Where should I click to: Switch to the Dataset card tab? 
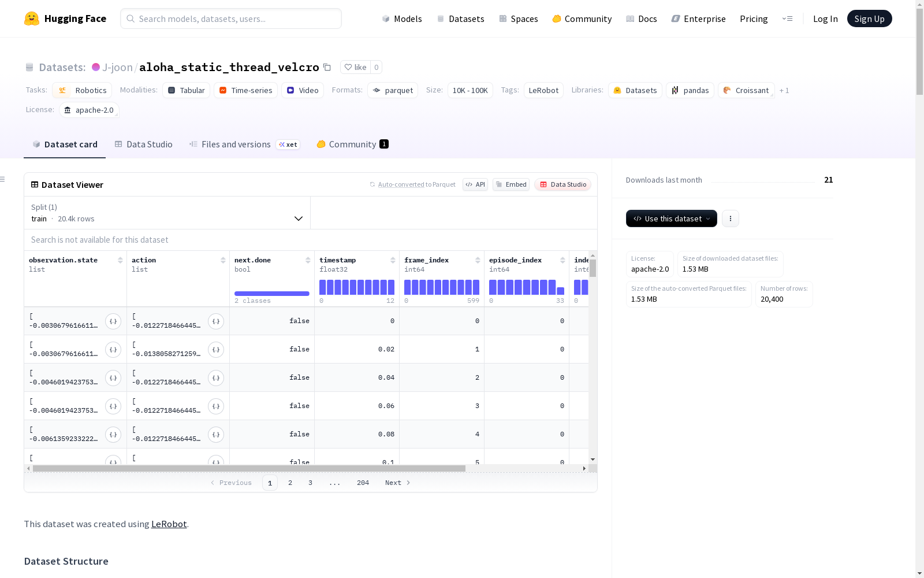pyautogui.click(x=65, y=144)
